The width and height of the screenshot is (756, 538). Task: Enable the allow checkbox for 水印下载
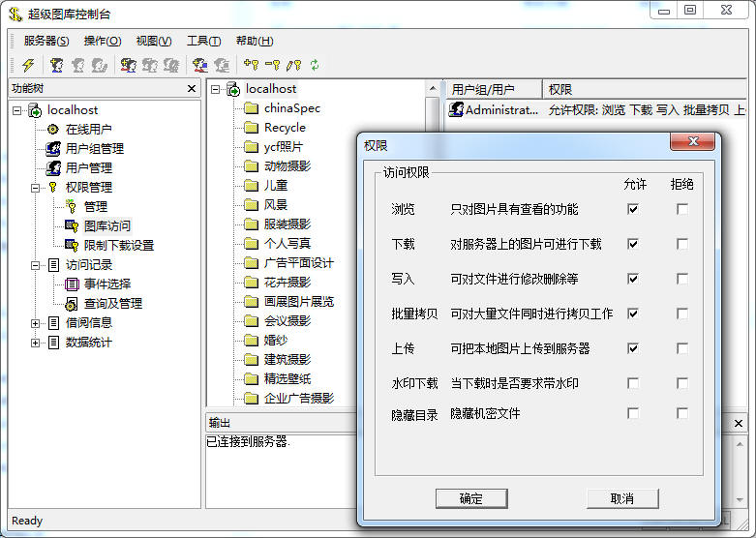pos(633,383)
